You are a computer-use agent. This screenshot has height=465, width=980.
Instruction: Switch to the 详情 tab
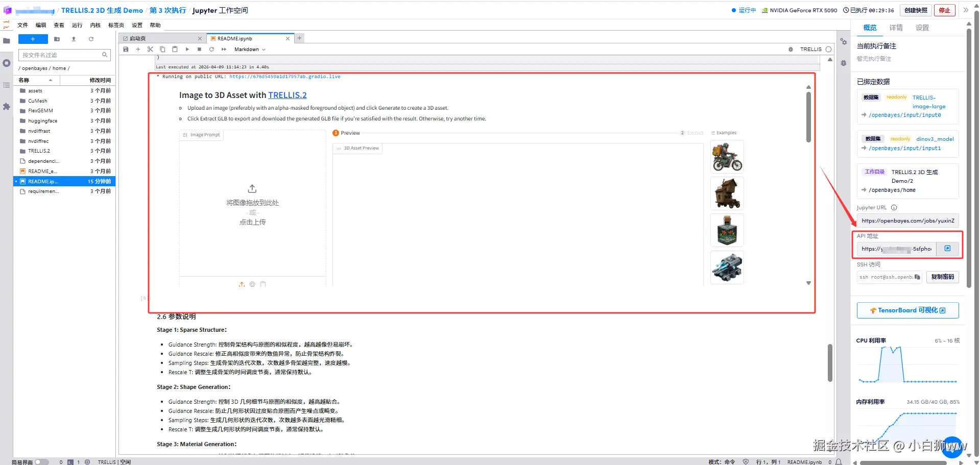896,28
